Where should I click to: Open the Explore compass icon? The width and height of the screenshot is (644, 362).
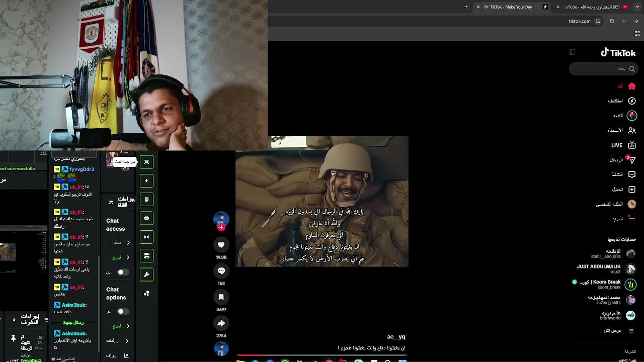632,101
